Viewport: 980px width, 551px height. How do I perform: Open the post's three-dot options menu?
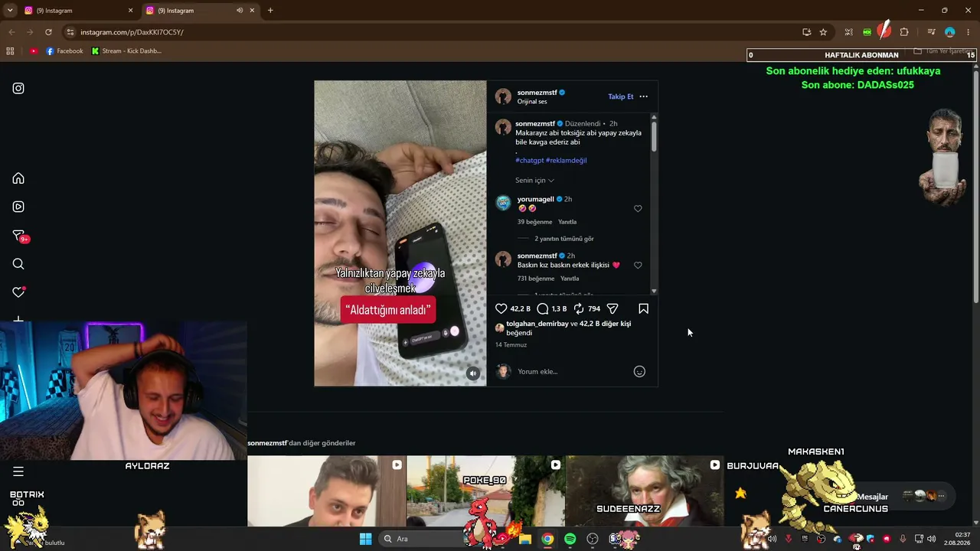click(643, 96)
